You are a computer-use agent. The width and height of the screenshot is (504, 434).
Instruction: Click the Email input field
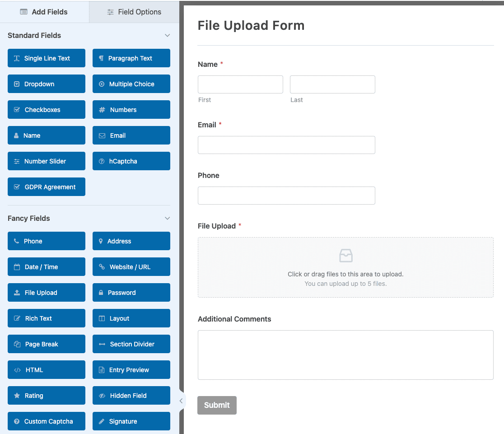pos(286,145)
